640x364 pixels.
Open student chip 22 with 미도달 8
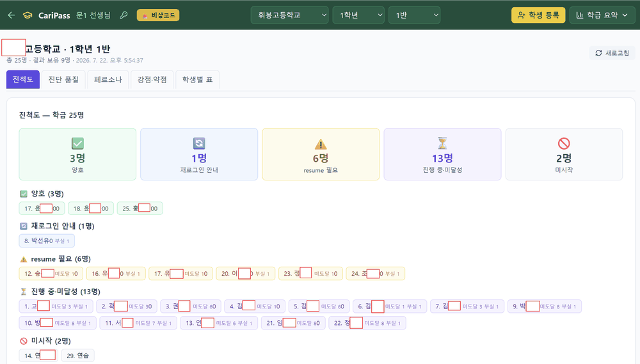[x=367, y=323]
